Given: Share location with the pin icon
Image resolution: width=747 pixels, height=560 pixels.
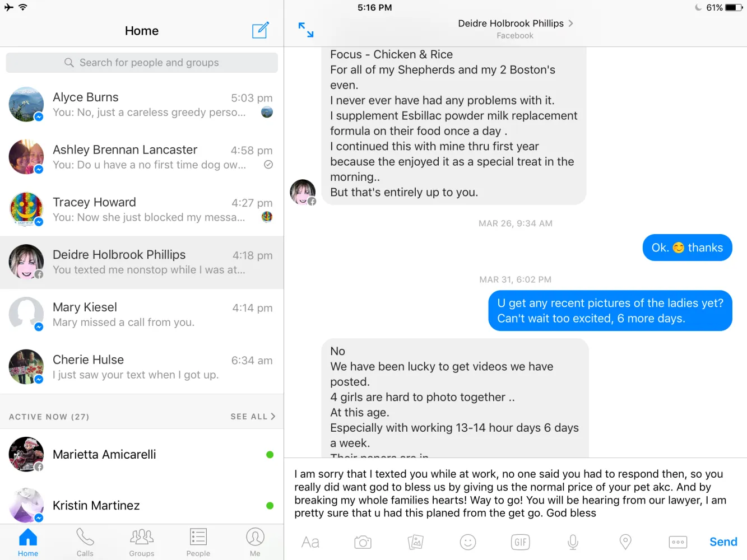Looking at the screenshot, I should [x=625, y=542].
